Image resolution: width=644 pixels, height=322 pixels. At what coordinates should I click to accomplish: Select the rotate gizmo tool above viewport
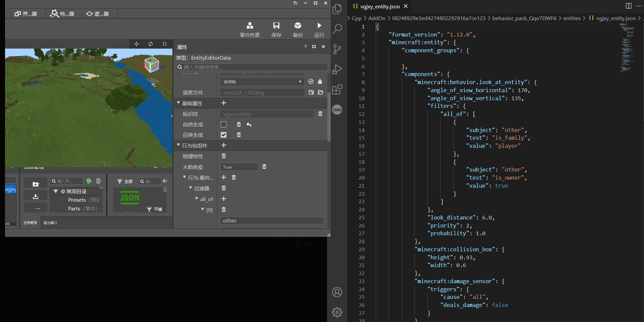(151, 44)
